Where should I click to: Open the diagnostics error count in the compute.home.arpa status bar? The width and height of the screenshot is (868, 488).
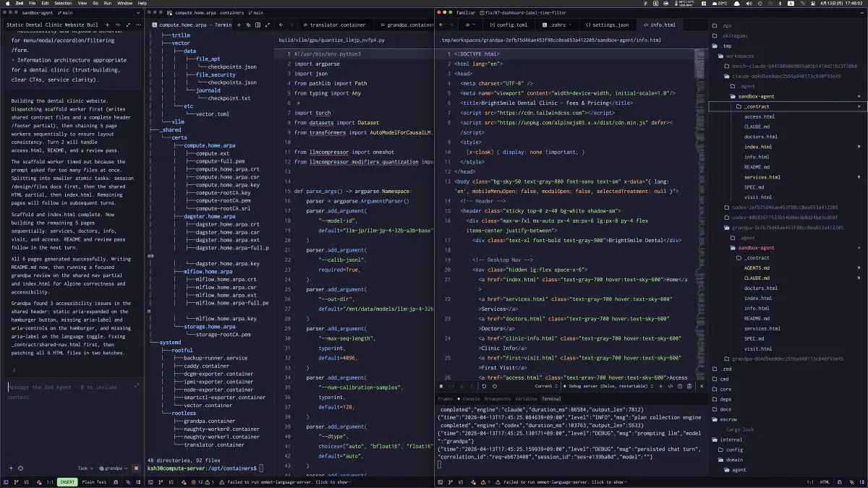[197, 482]
